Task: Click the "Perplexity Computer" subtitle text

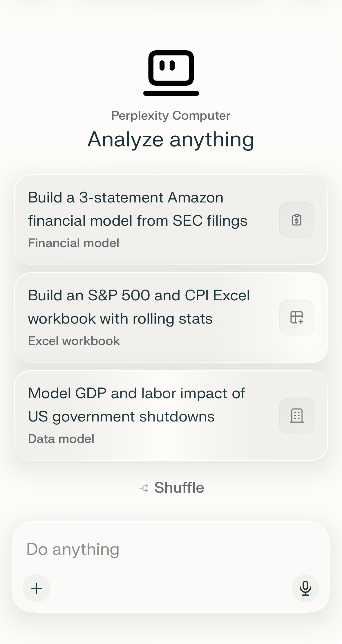Action: 171,116
